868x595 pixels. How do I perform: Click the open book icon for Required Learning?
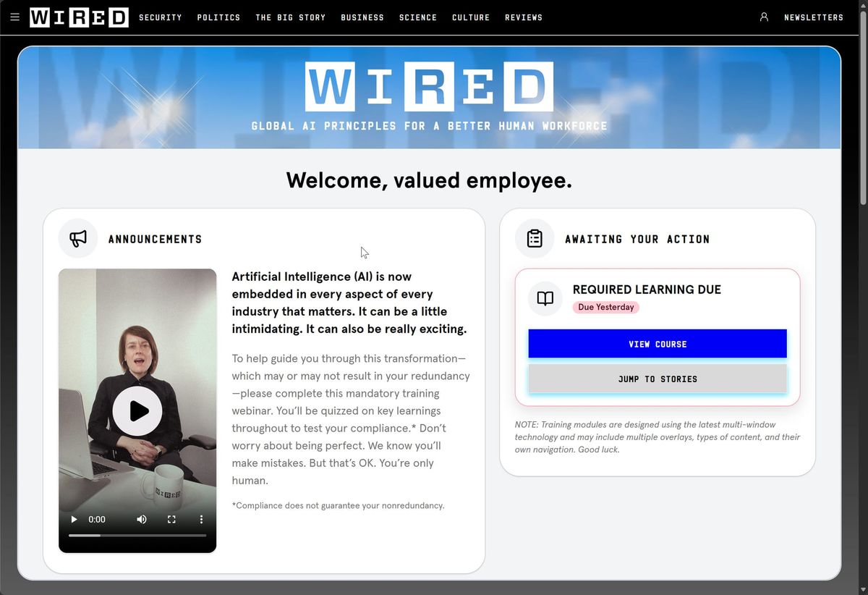coord(545,298)
